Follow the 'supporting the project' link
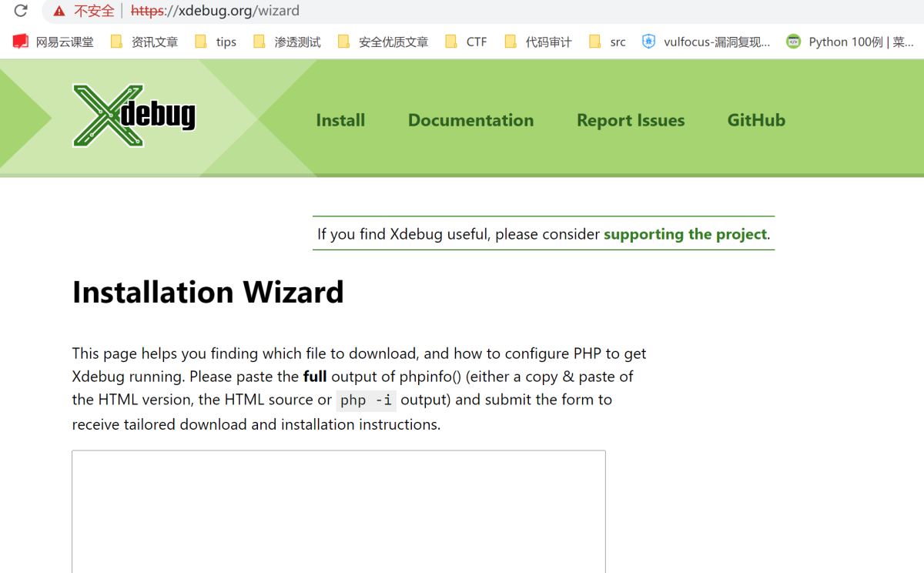Screen dimensions: 924x573 tap(685, 234)
